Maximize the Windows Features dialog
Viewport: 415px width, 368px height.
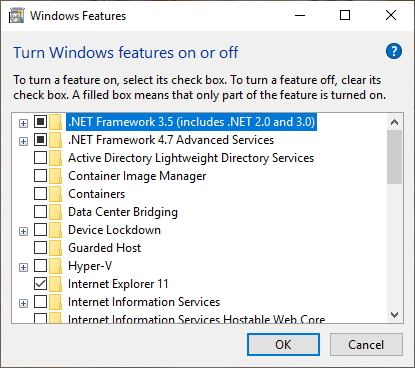click(345, 15)
